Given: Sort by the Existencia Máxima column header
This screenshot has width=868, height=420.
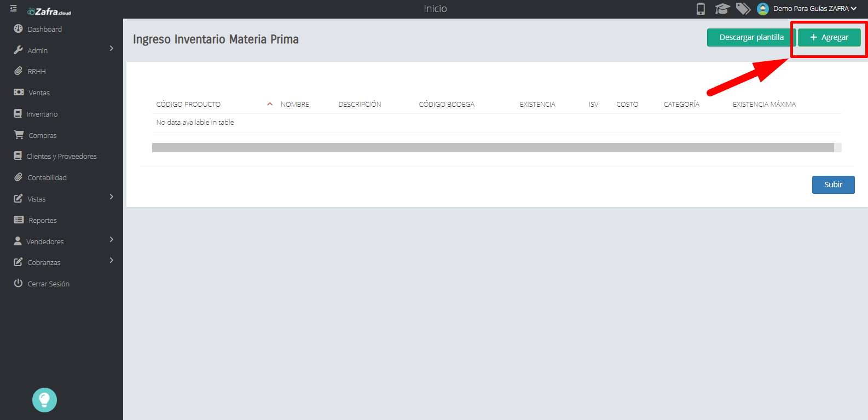Looking at the screenshot, I should 765,105.
